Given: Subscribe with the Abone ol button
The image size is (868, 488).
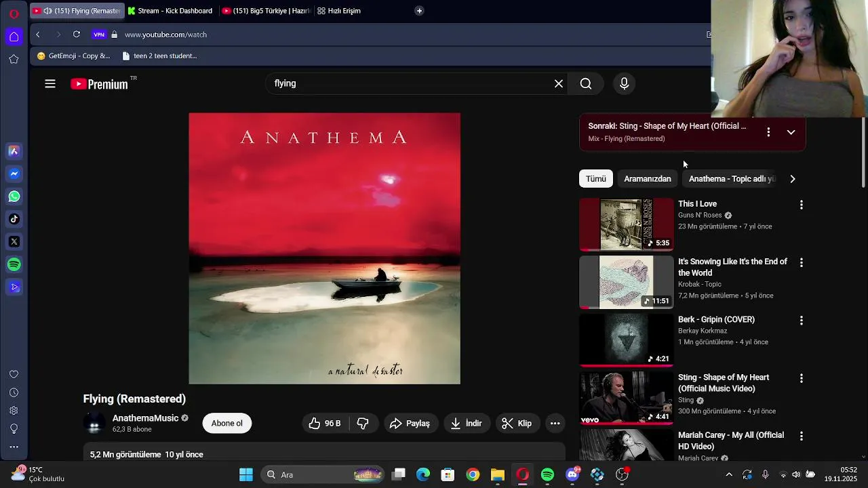Looking at the screenshot, I should click(226, 423).
